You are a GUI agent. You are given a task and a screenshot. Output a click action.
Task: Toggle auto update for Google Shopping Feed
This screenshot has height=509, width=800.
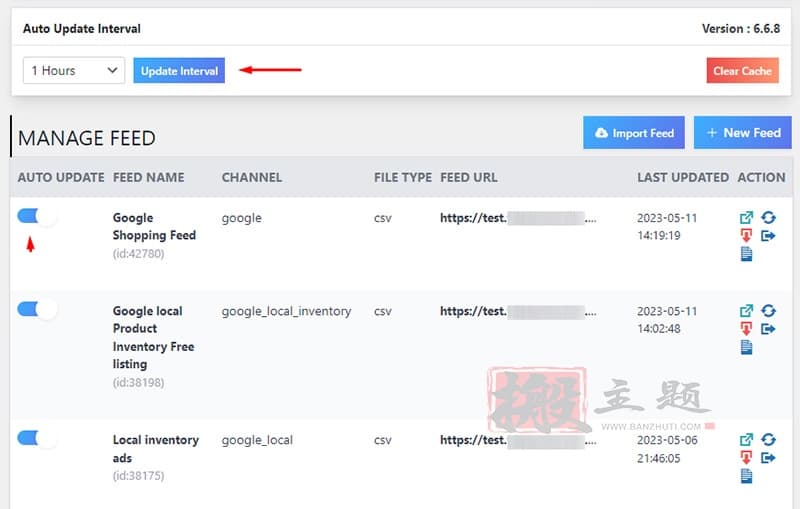[x=37, y=216]
